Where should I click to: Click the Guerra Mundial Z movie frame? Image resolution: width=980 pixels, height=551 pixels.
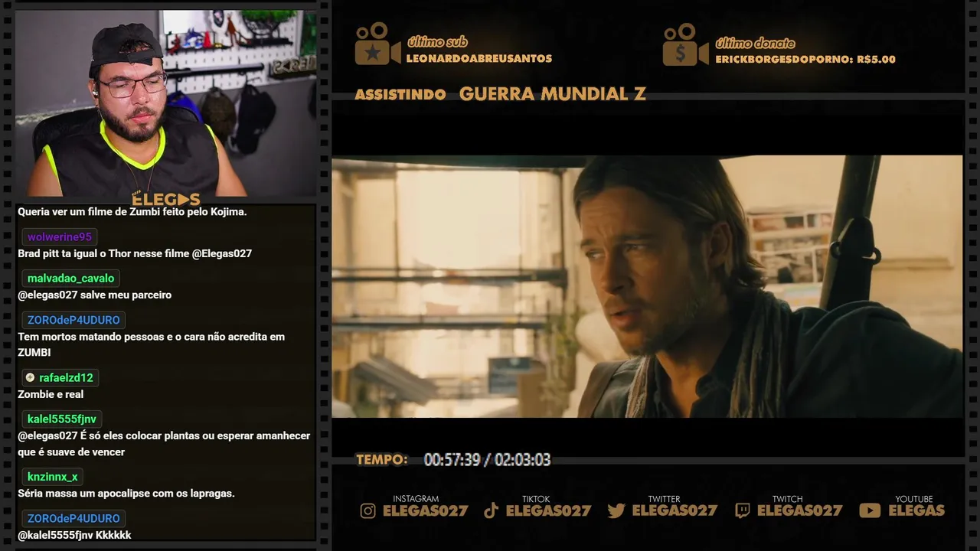[647, 286]
